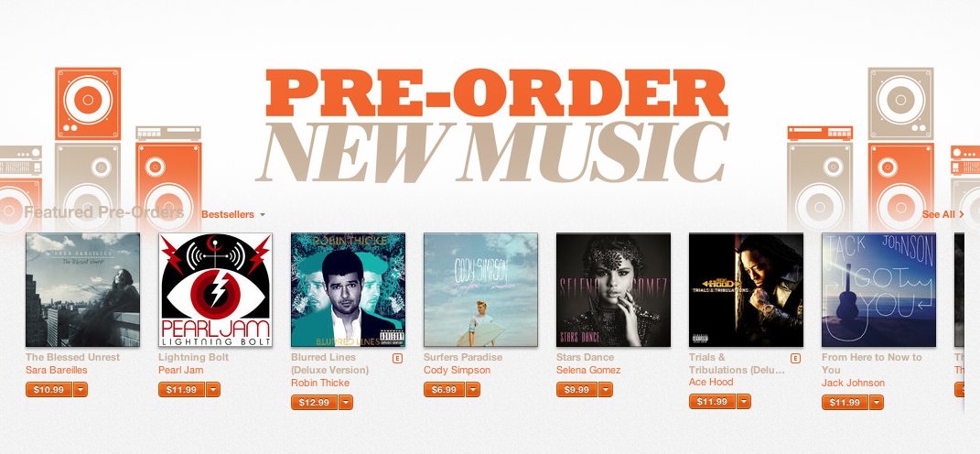Open From Here to Now to You title
The image size is (980, 454).
[872, 363]
